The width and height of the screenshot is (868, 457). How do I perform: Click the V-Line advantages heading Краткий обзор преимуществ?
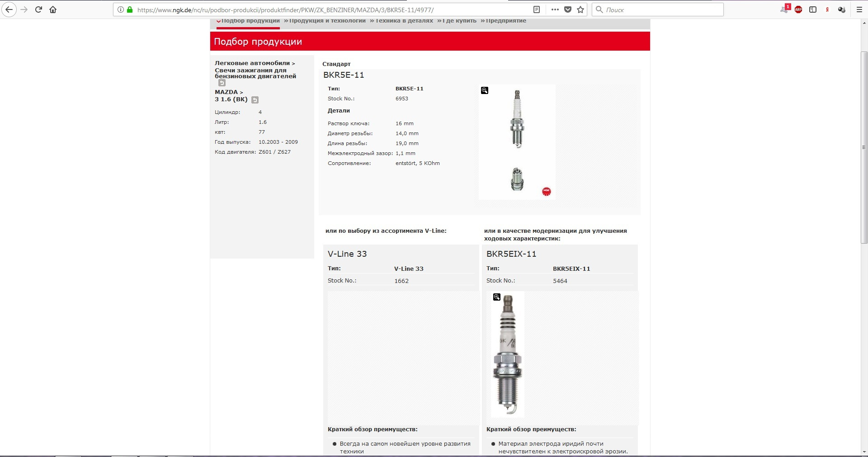tap(373, 429)
